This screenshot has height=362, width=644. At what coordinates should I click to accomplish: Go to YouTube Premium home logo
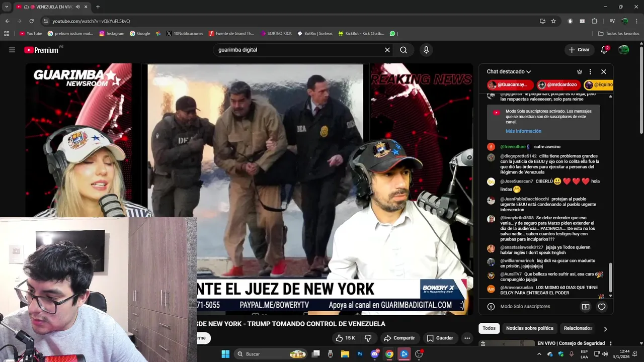pyautogui.click(x=41, y=50)
